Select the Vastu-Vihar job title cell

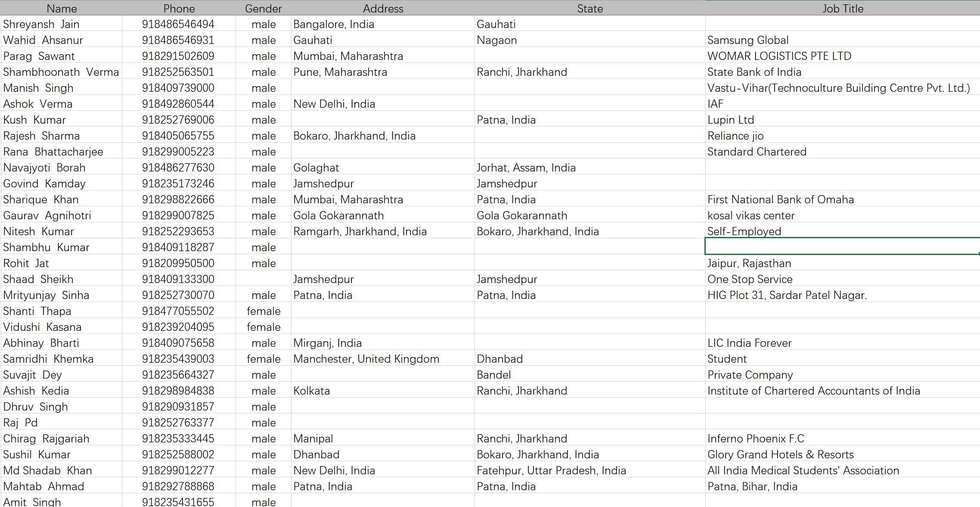tap(843, 88)
